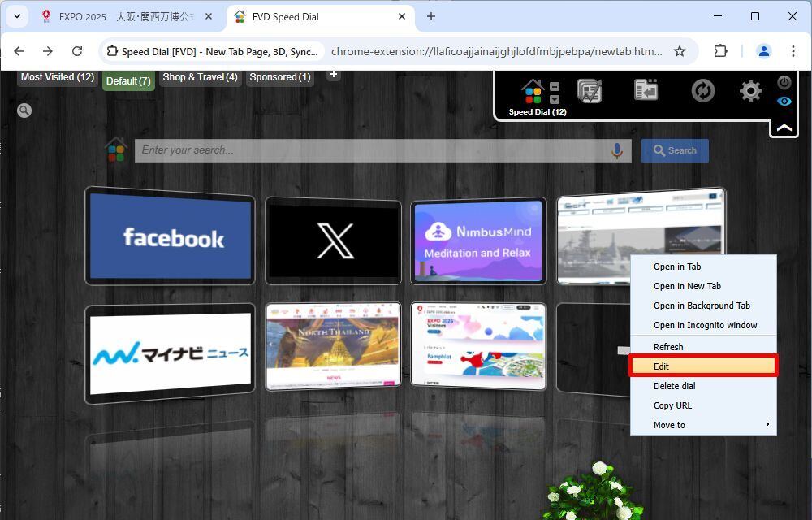This screenshot has height=520, width=812.
Task: Add a new group with plus button
Action: [334, 75]
